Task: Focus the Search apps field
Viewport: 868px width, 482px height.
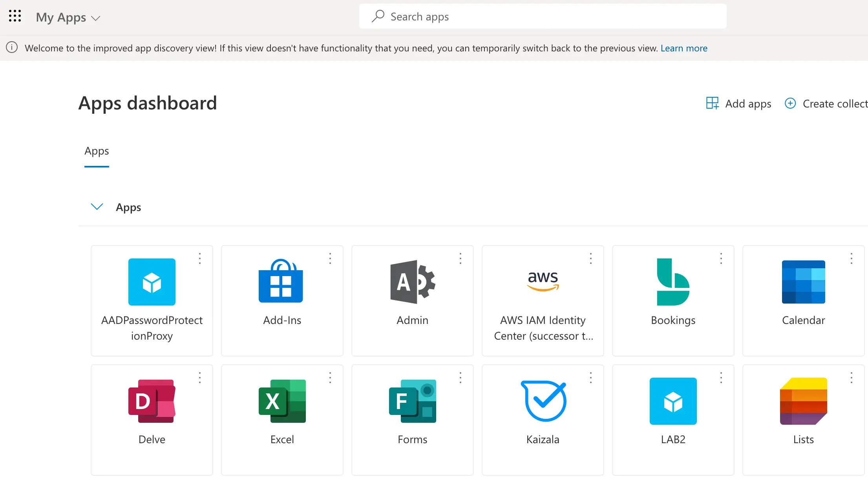Action: click(x=542, y=16)
